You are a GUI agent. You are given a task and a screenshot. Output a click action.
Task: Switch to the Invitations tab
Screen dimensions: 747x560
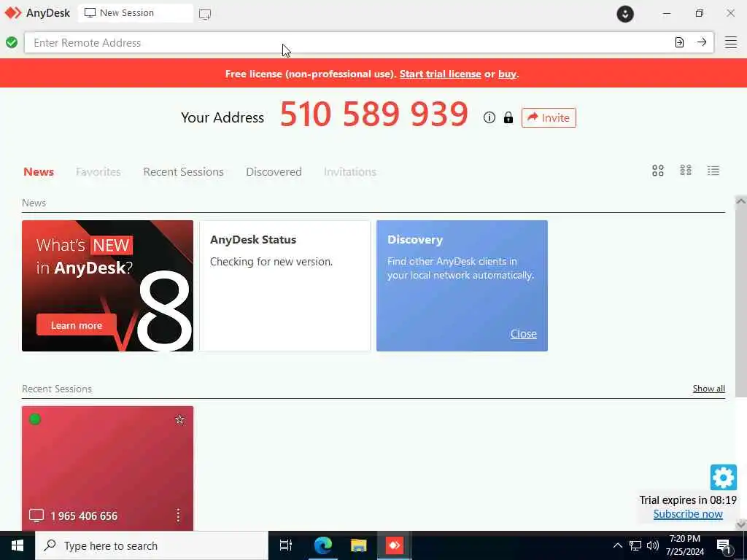click(x=350, y=172)
